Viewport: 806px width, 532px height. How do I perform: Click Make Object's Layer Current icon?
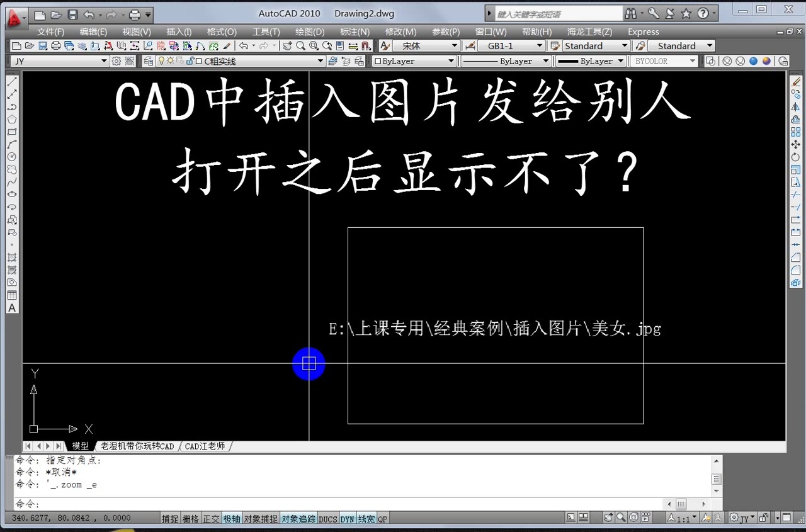tap(332, 61)
